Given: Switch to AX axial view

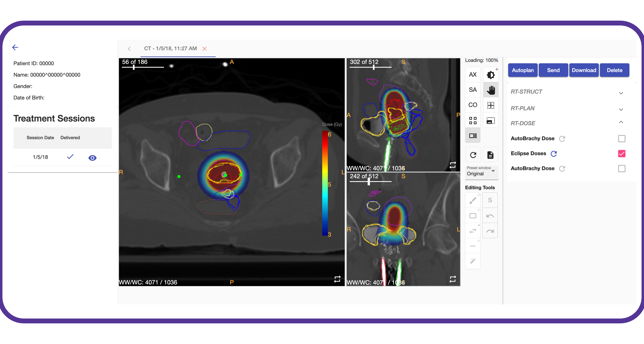Looking at the screenshot, I should 472,75.
